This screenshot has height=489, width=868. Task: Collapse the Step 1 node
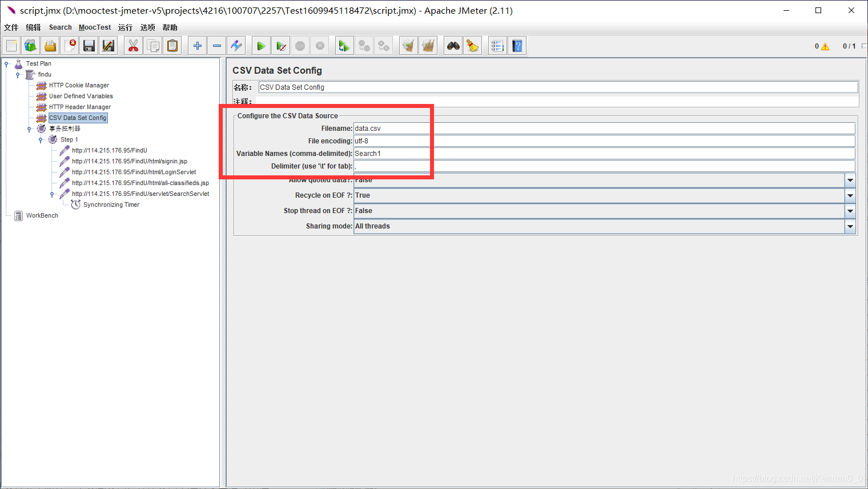point(41,140)
